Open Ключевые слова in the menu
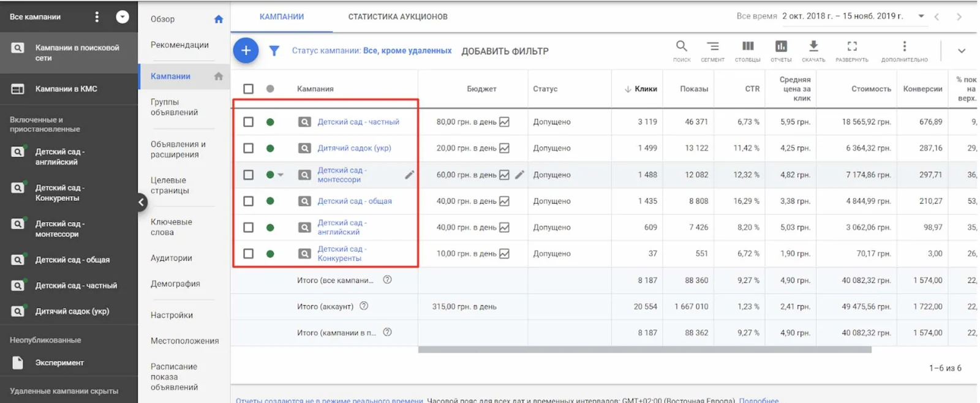980x403 pixels. (171, 227)
